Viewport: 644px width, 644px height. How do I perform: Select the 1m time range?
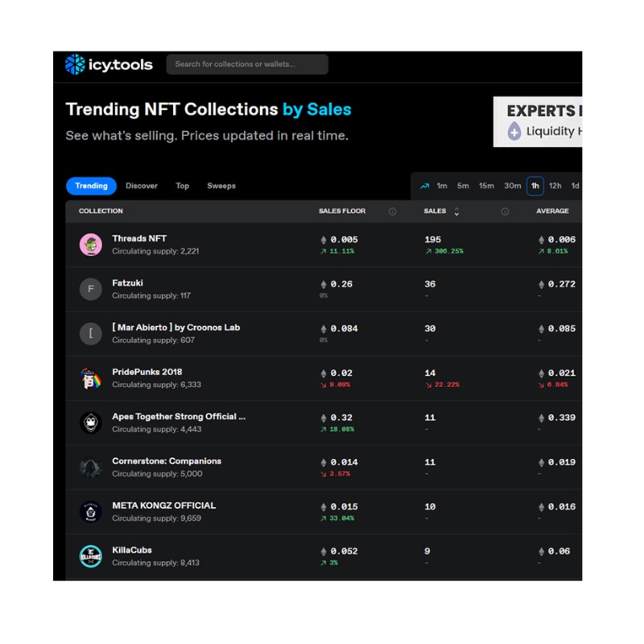pyautogui.click(x=442, y=186)
